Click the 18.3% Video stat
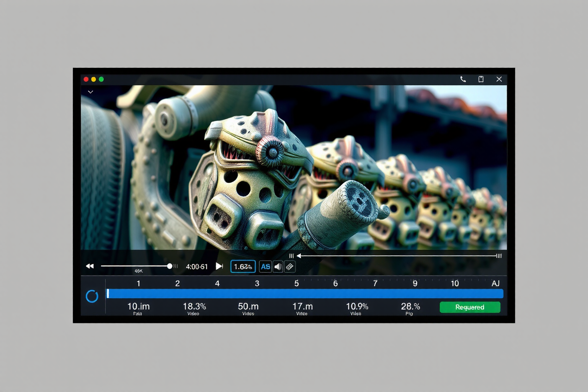 [x=194, y=307]
